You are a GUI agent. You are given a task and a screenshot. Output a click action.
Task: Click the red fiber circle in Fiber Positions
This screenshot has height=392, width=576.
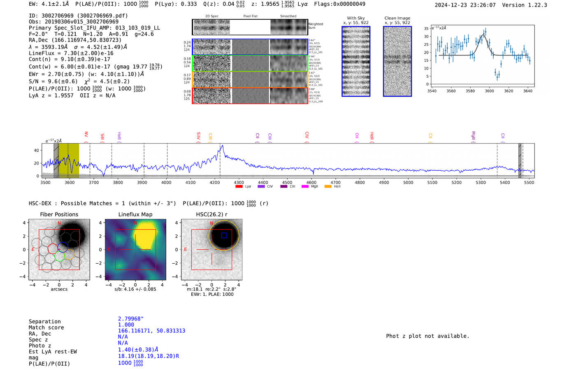click(x=53, y=248)
